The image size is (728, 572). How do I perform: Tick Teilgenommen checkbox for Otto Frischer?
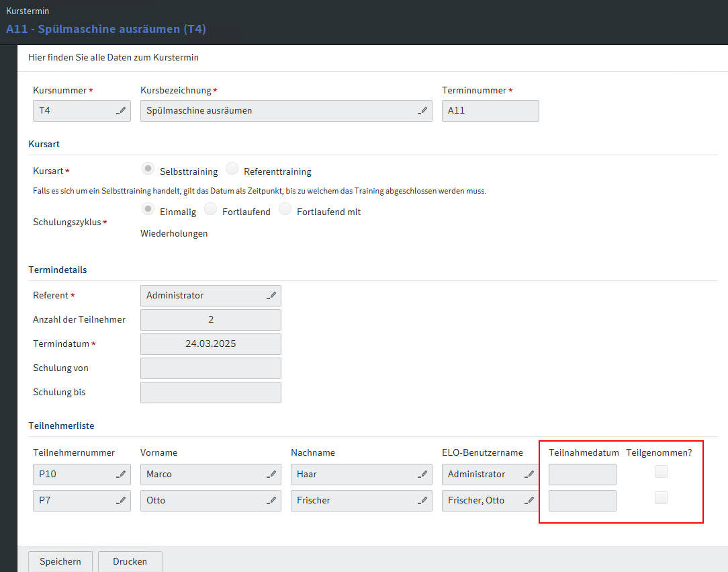pyautogui.click(x=662, y=498)
